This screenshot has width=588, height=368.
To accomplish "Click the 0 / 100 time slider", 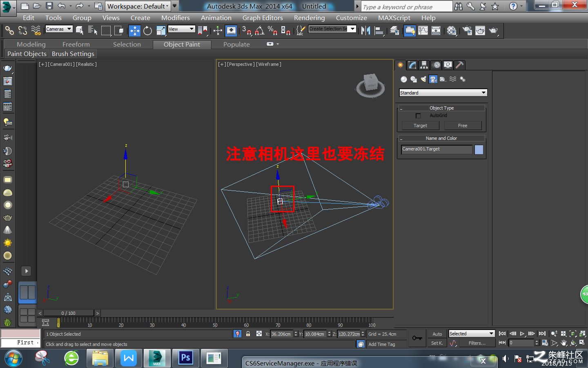I will (x=69, y=313).
